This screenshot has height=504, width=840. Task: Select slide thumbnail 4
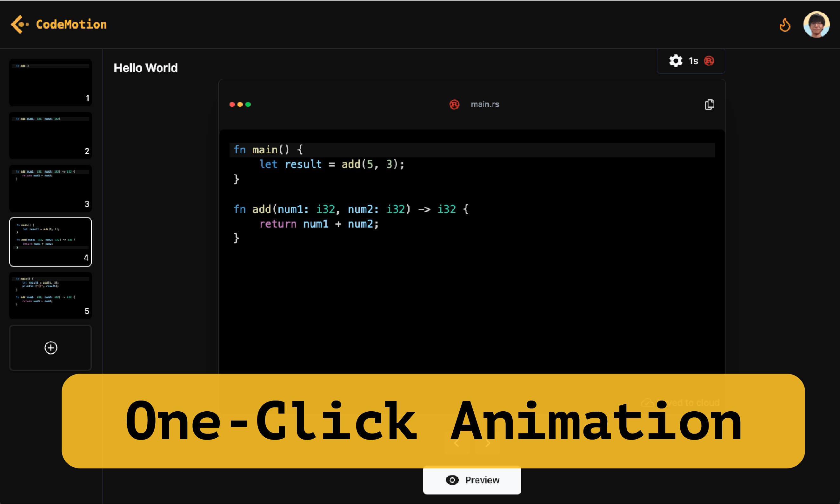coord(50,242)
